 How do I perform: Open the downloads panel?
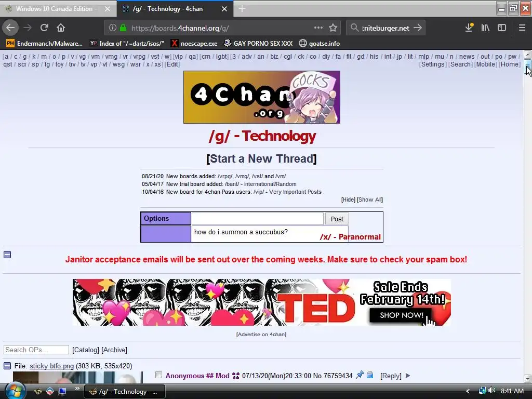click(469, 28)
